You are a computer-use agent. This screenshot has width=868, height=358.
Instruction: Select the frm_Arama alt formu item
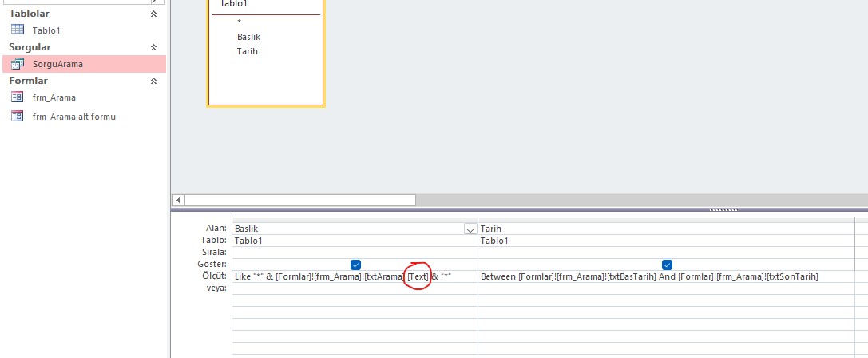(x=74, y=116)
